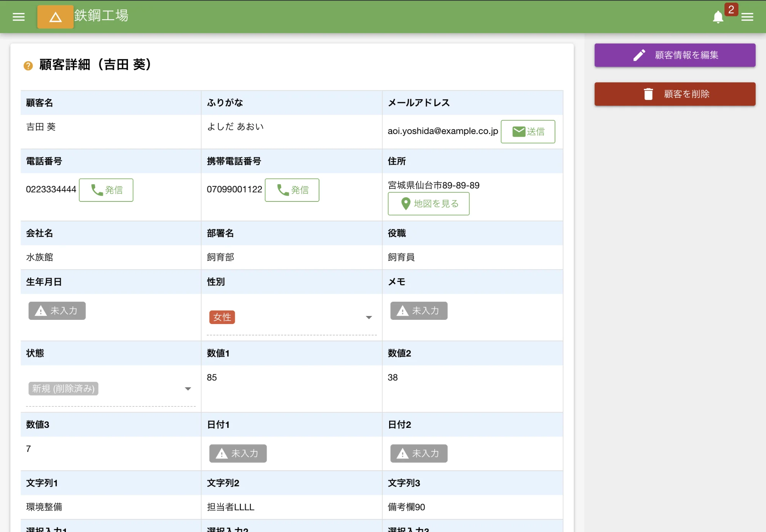
Task: Expand the 状態 dropdown arrow
Action: click(x=188, y=389)
